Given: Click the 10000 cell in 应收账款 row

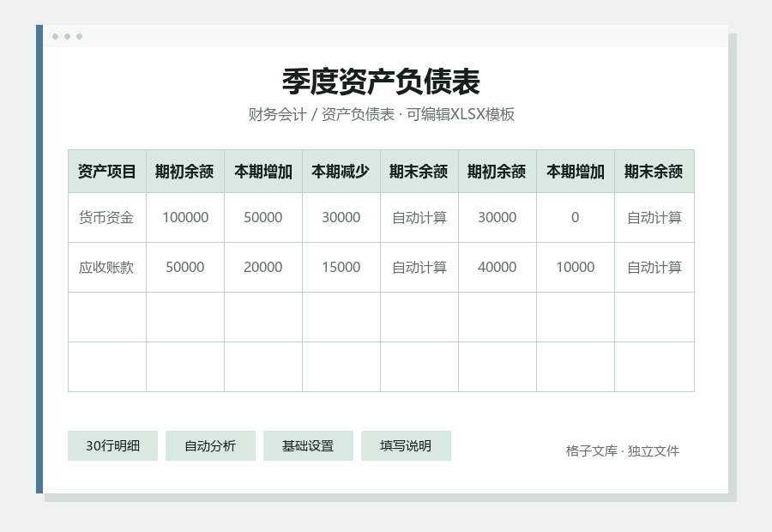Looking at the screenshot, I should point(576,268).
